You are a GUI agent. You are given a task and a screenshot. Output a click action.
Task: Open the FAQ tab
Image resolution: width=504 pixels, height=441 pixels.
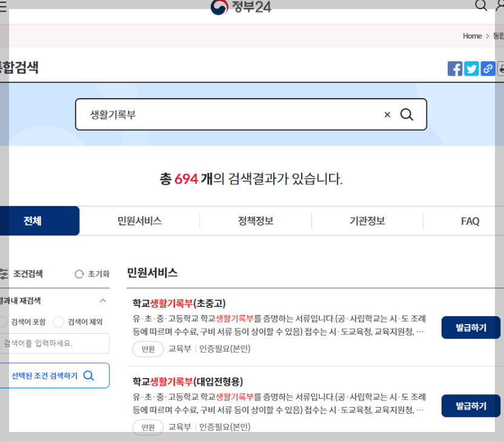[x=469, y=220]
